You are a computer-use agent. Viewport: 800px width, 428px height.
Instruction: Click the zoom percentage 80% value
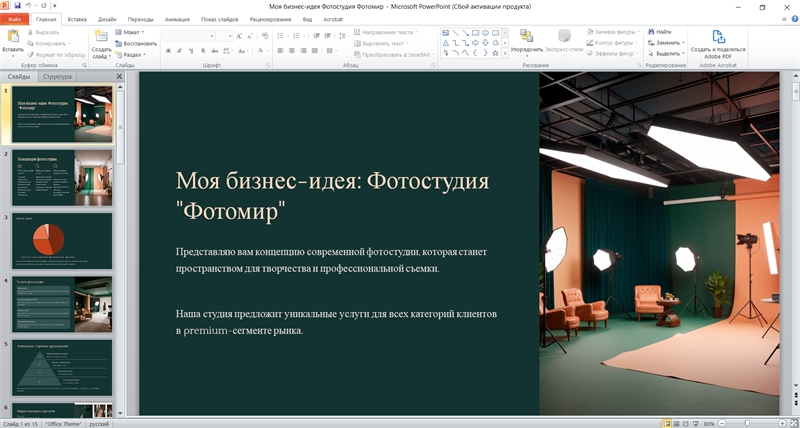point(709,424)
